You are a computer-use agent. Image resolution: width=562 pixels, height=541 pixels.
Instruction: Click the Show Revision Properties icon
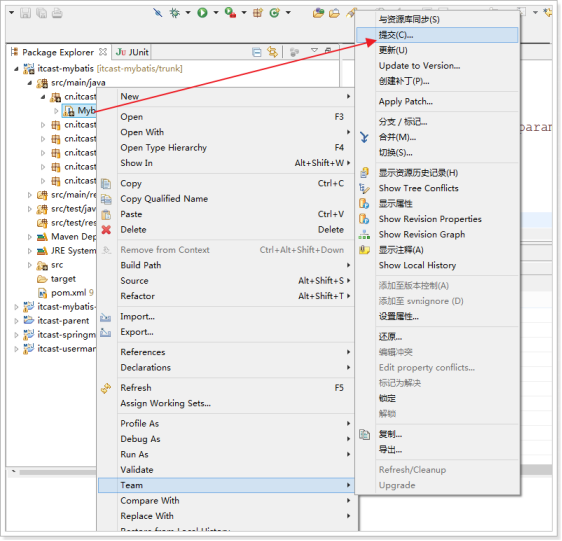(x=364, y=219)
